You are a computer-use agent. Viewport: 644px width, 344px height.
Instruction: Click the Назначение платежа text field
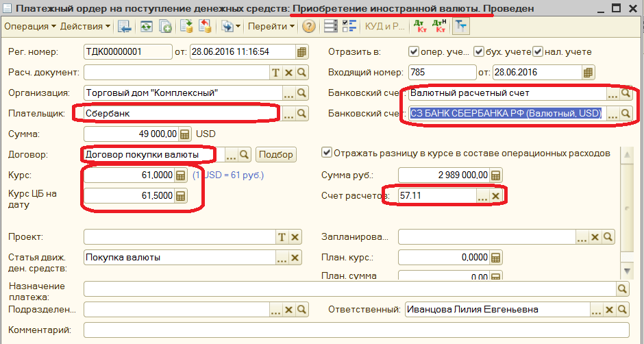coord(350,288)
